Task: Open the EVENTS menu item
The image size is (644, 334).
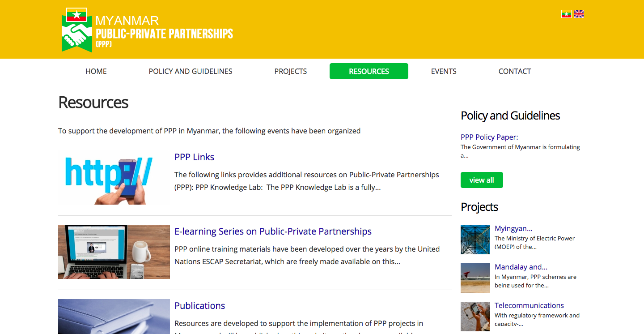Action: pyautogui.click(x=444, y=71)
